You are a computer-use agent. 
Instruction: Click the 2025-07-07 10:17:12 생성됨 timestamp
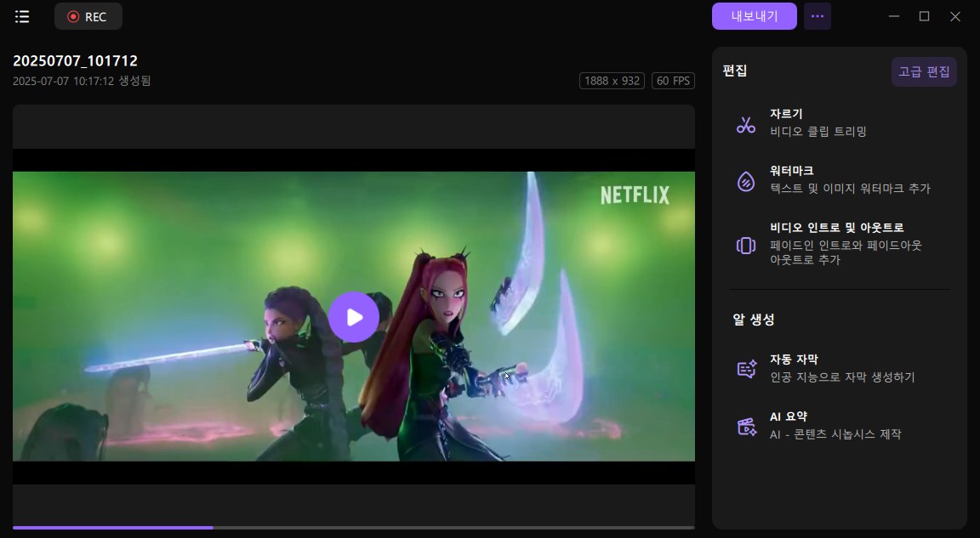pos(82,81)
